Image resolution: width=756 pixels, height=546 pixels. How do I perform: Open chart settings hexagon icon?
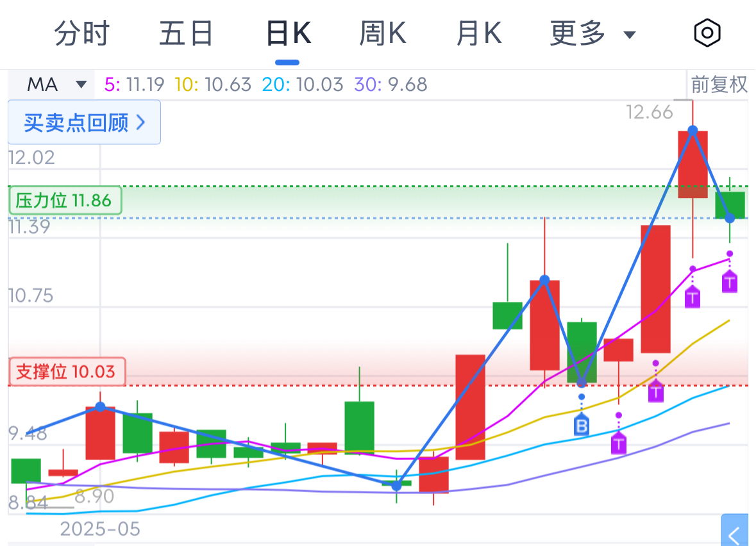pyautogui.click(x=707, y=33)
